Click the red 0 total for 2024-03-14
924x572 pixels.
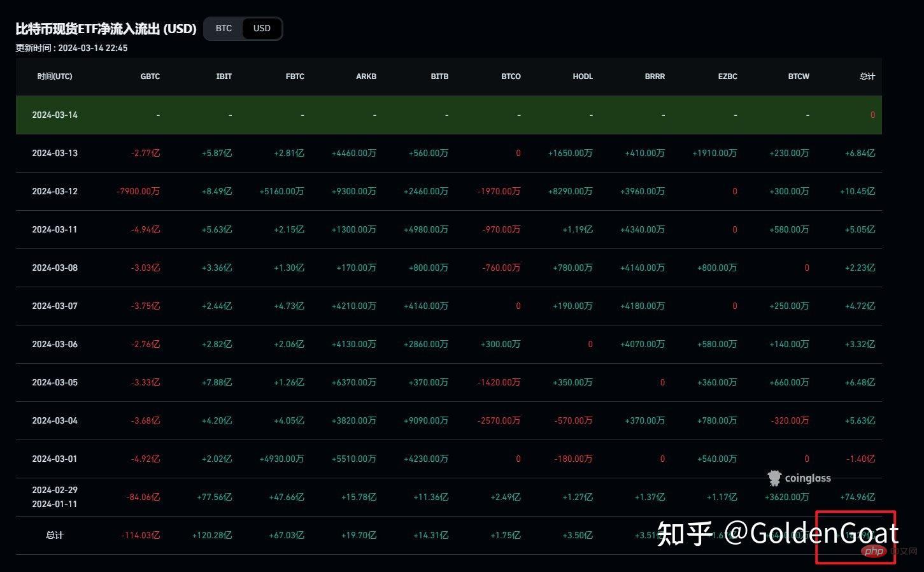872,115
